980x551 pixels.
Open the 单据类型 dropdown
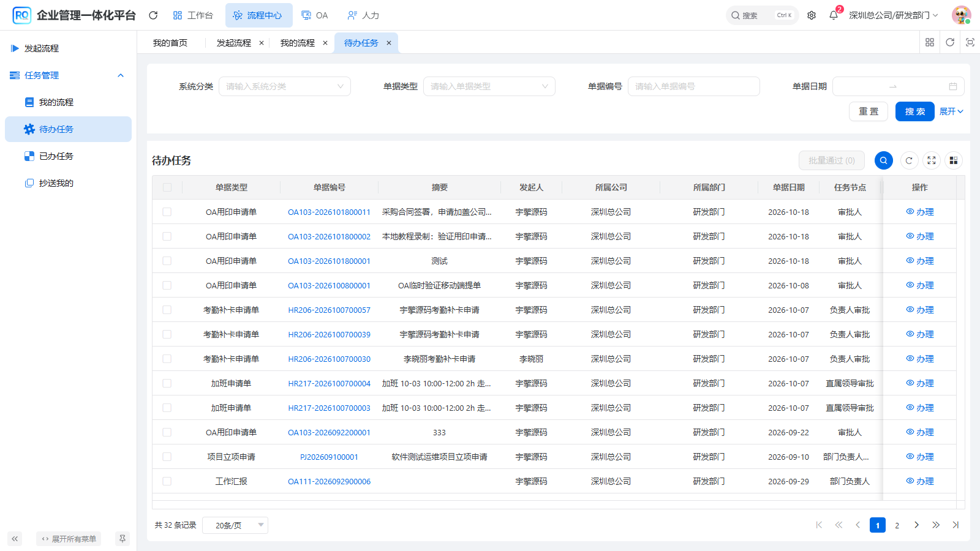(489, 86)
